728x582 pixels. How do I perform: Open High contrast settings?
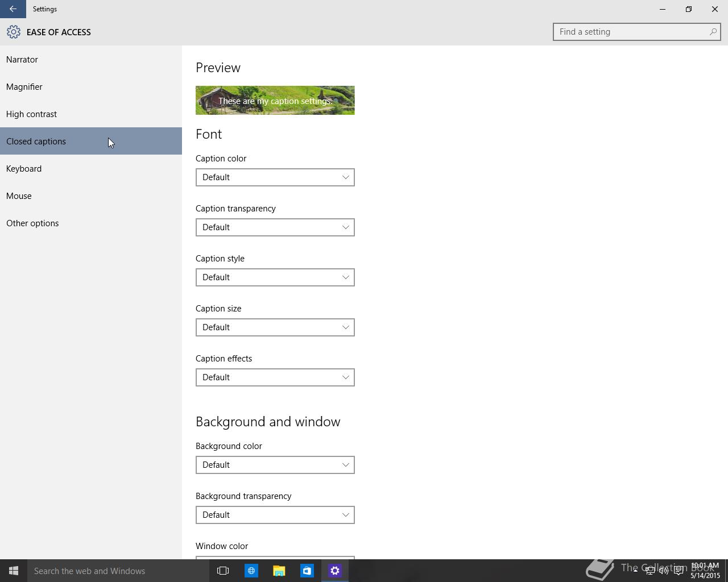coord(91,114)
